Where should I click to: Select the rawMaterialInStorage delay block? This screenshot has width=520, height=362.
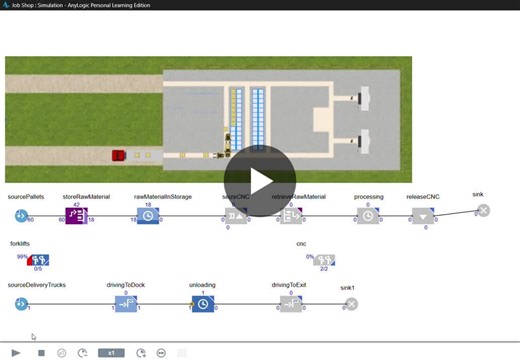point(148,216)
